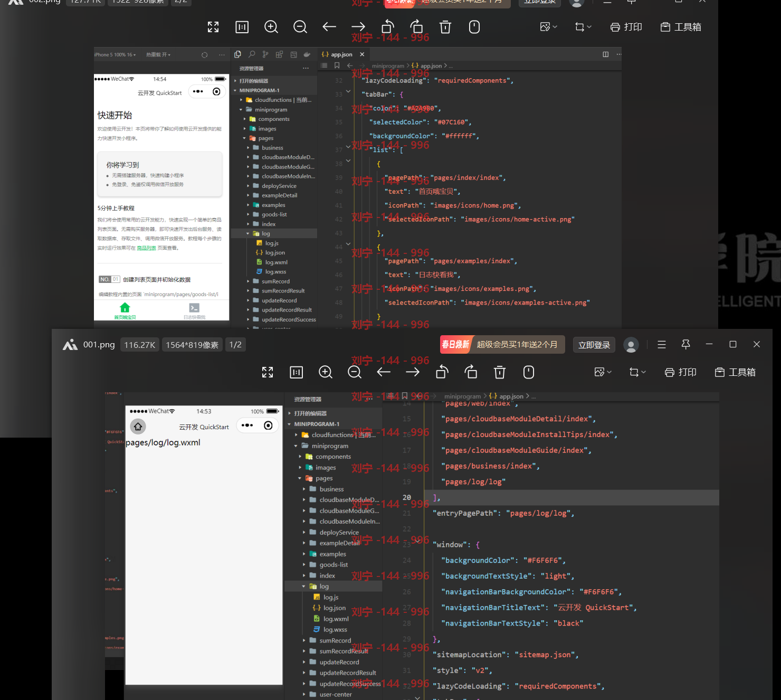Click the 1/2 image counter in the 001.png window
Screen dimensions: 781x700
235,345
